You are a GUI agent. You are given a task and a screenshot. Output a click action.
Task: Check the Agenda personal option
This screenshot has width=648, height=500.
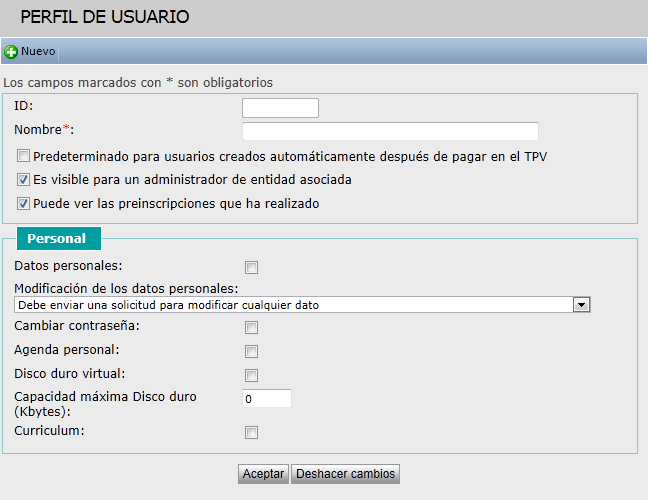click(x=251, y=351)
